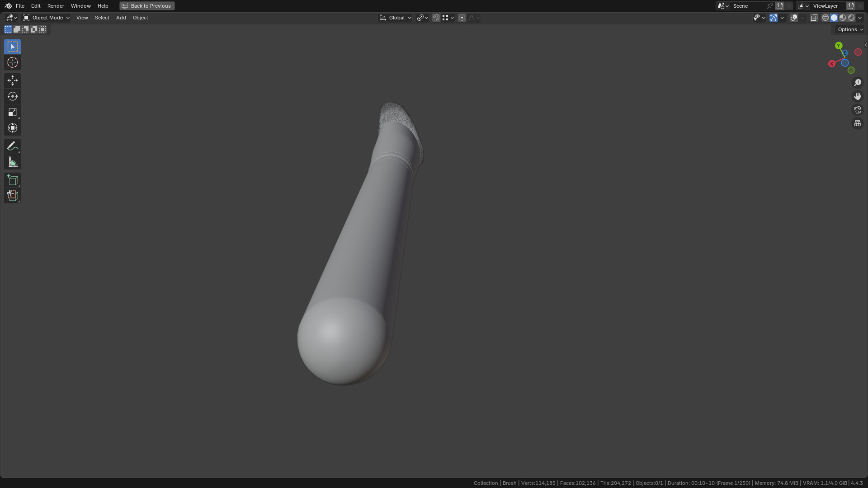Open the Object Mode dropdown
Viewport: 868px width, 488px height.
click(x=46, y=18)
